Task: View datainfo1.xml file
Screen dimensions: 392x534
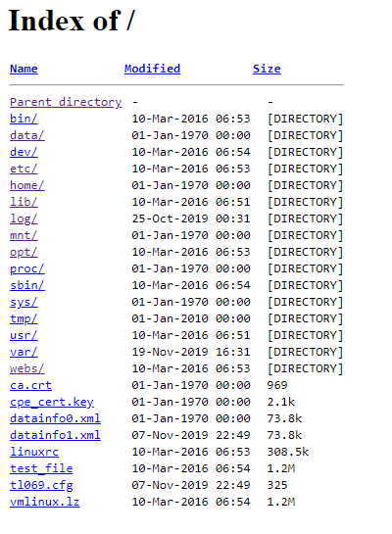Action: 55,436
